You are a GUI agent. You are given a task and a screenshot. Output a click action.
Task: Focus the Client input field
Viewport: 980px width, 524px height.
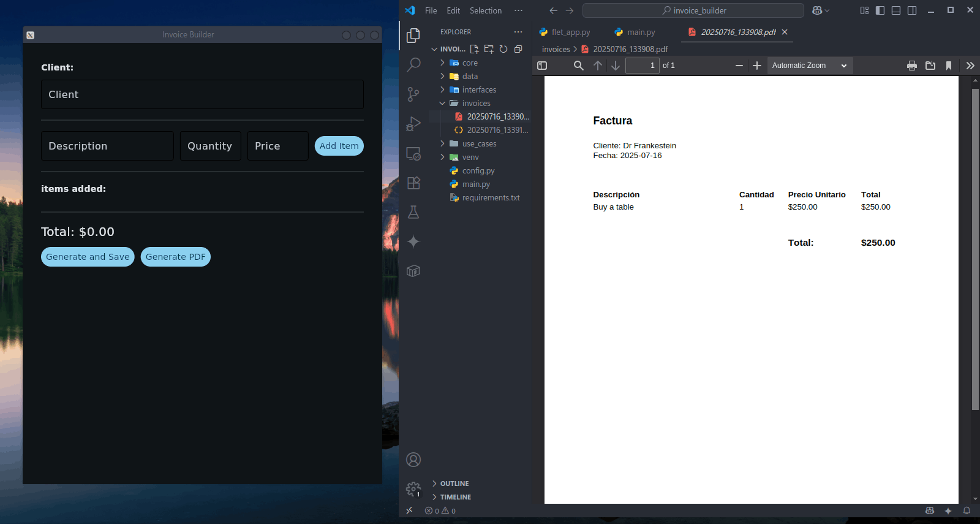(202, 94)
